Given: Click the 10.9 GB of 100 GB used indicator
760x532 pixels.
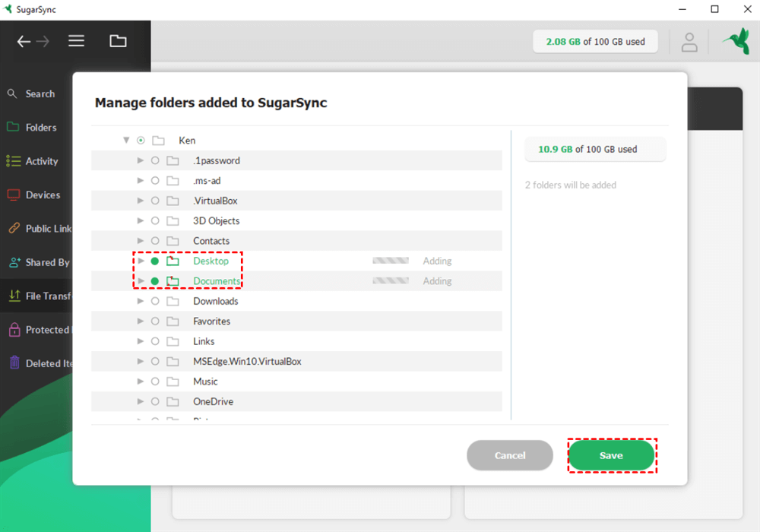Looking at the screenshot, I should [x=595, y=149].
